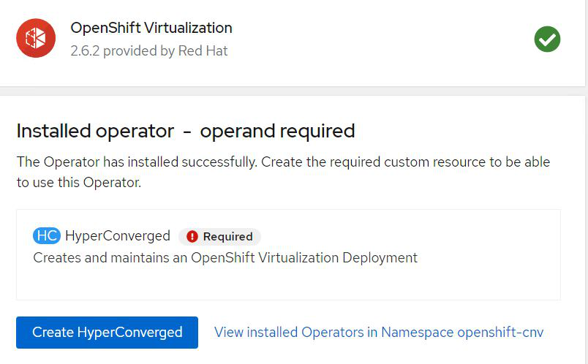
Task: Click the OpenShift Virtualization title text
Action: pos(151,29)
